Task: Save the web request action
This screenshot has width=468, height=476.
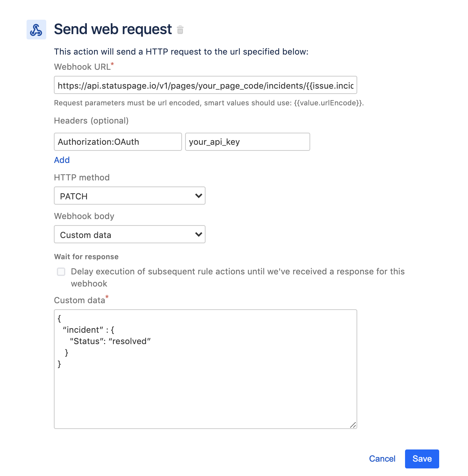Action: point(422,459)
